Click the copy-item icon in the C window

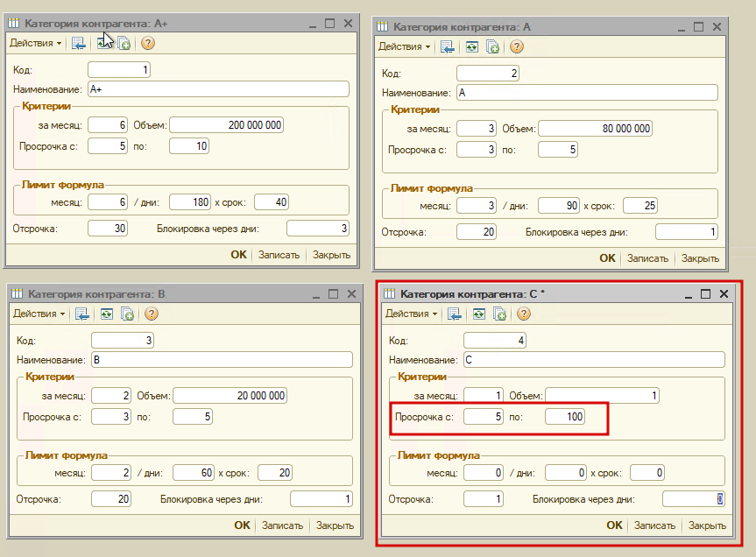click(499, 314)
